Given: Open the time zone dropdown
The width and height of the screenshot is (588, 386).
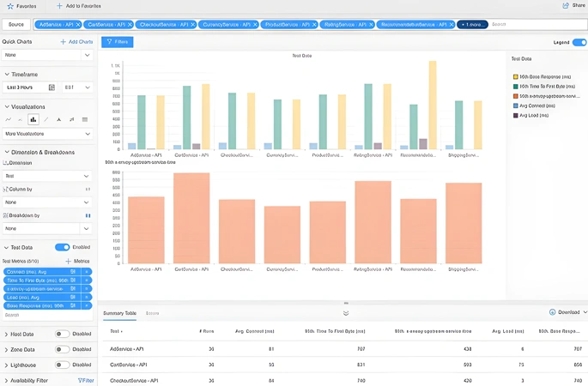Looking at the screenshot, I should [x=77, y=87].
